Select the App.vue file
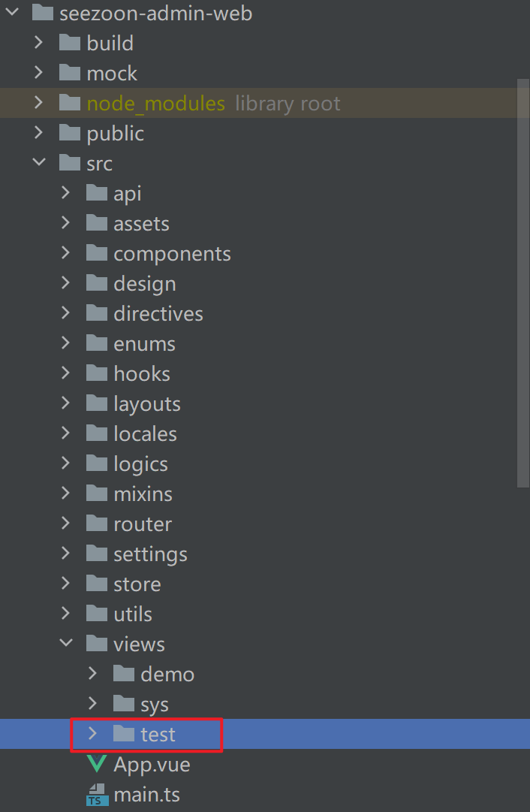This screenshot has width=530, height=812. 152,765
